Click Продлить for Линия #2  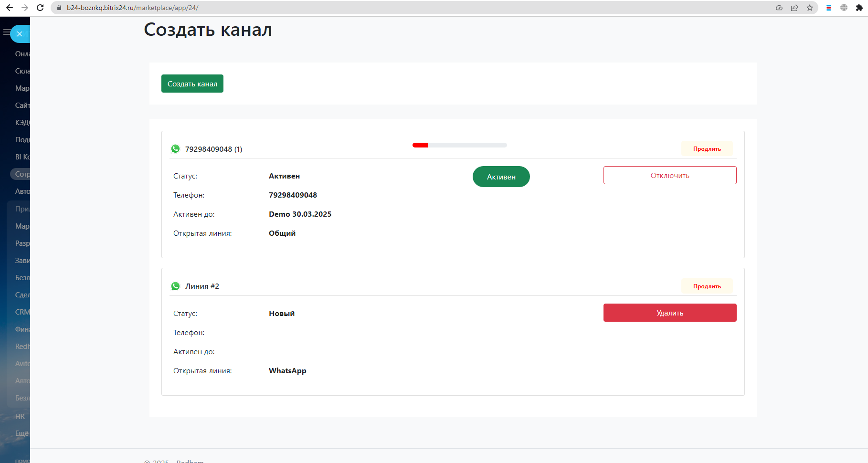point(707,286)
